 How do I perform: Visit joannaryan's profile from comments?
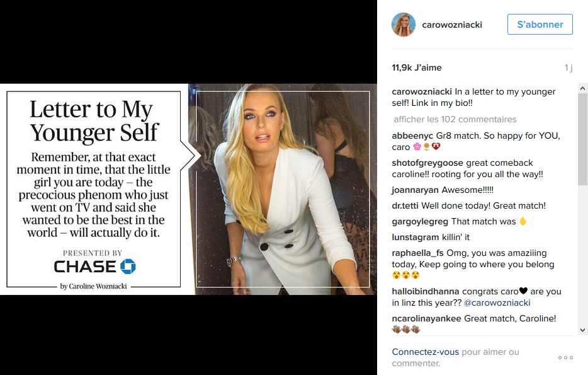click(415, 190)
